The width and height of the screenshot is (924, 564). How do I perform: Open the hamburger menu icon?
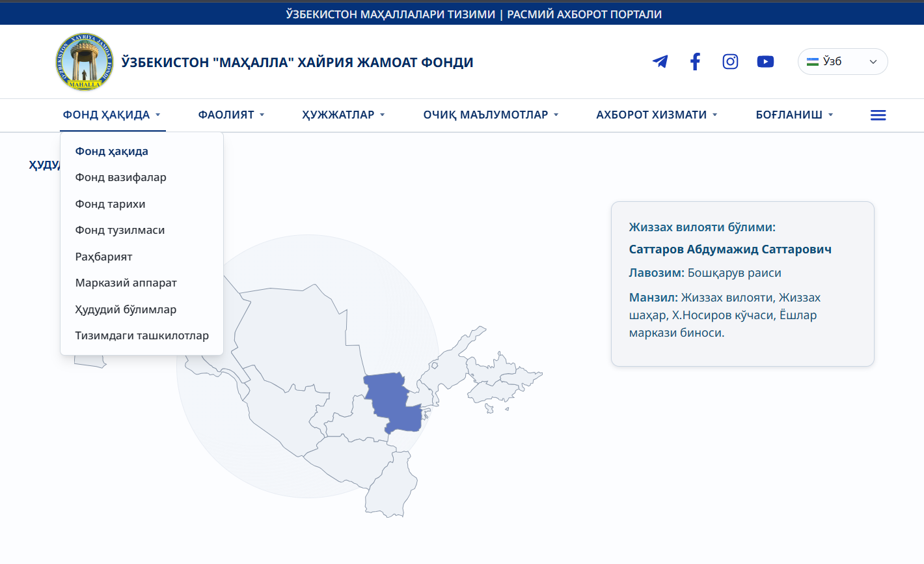coord(878,115)
